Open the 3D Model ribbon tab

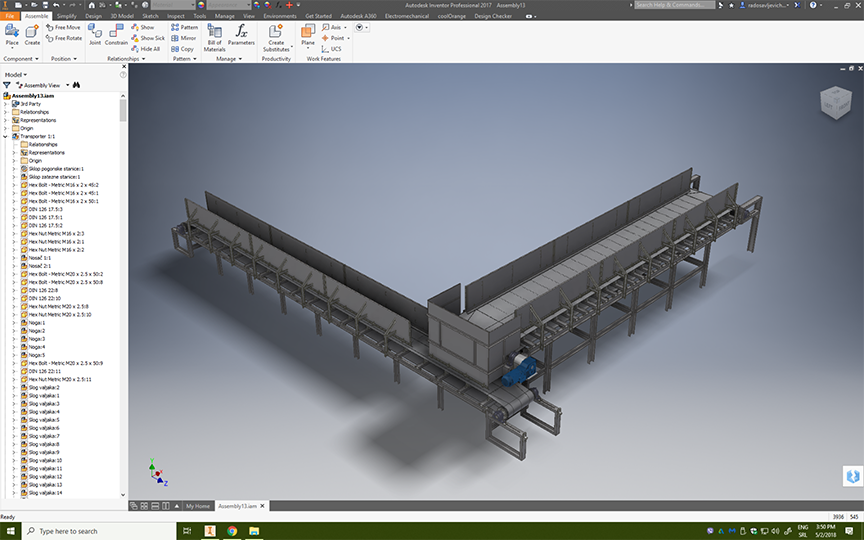pos(123,16)
